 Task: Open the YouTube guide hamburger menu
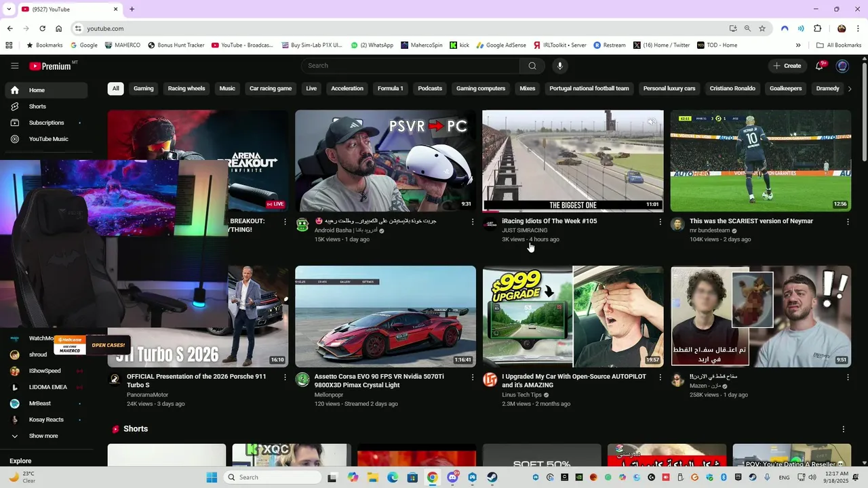coord(14,66)
